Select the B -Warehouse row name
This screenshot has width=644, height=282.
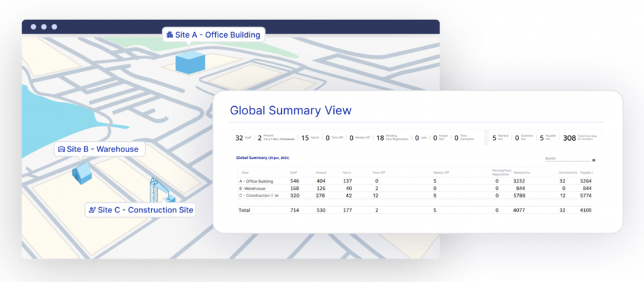coord(252,188)
